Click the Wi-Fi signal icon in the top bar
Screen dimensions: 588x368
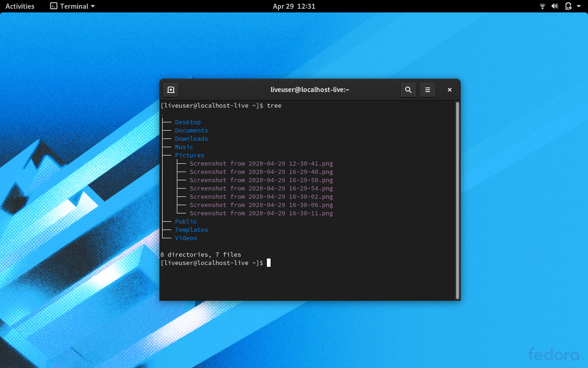(x=542, y=6)
